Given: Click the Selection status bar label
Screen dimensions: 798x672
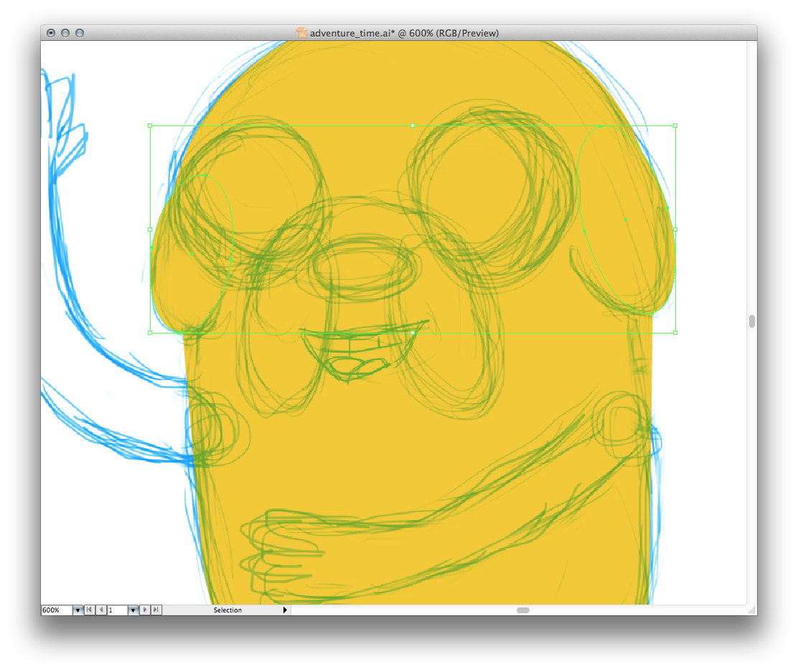Looking at the screenshot, I should coord(227,610).
